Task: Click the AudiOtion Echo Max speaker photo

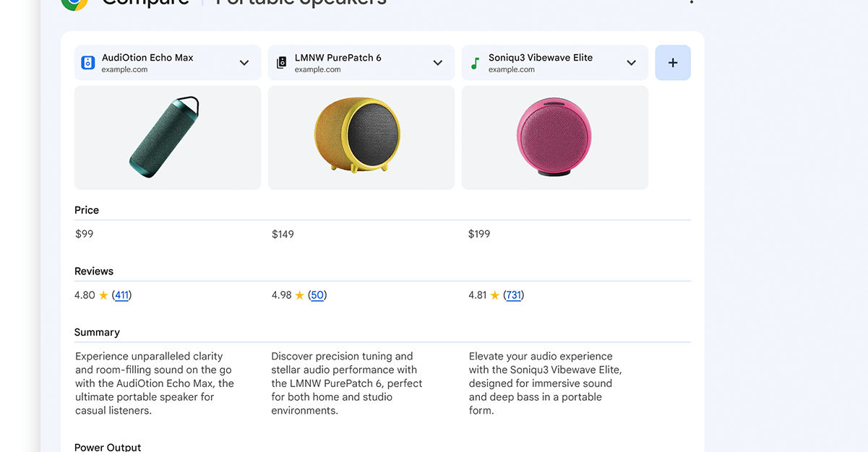Action: click(167, 137)
